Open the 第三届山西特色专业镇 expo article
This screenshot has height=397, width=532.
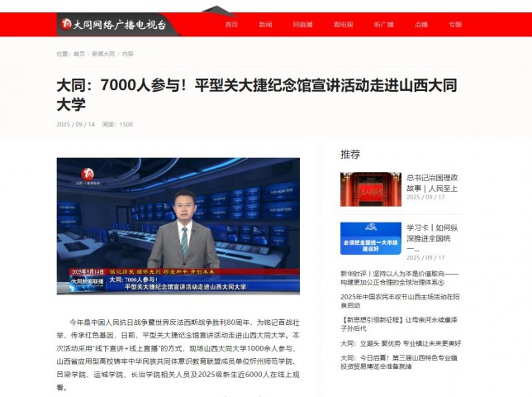coord(400,362)
